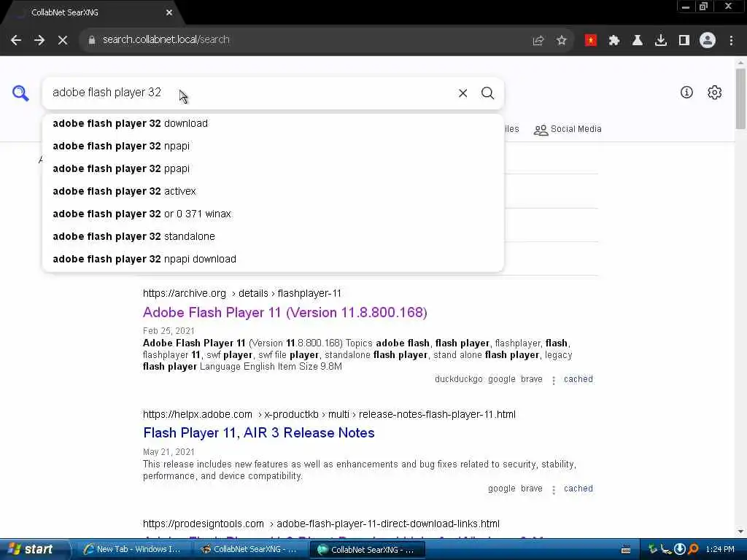Click the SearXNG magnifier logo
The width and height of the screenshot is (747, 560).
20,93
